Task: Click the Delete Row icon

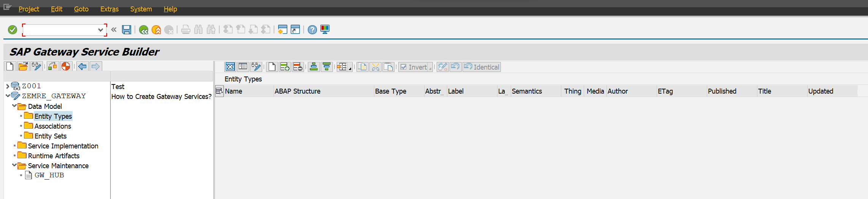Action: point(298,67)
